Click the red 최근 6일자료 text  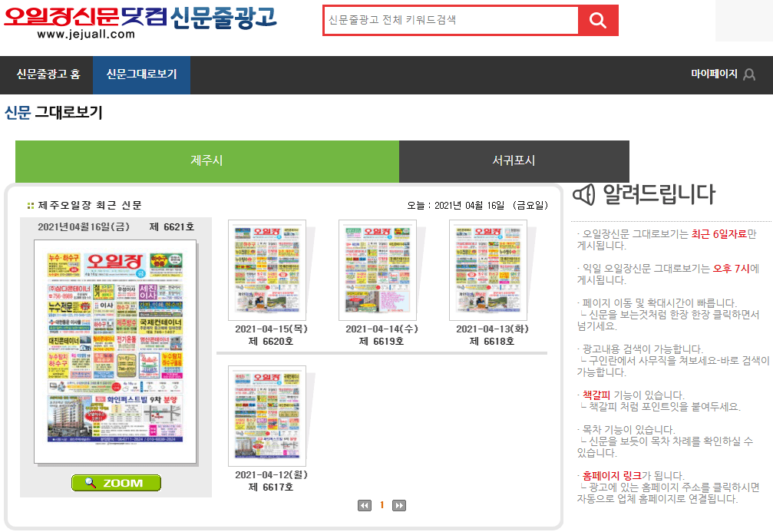[x=719, y=234]
